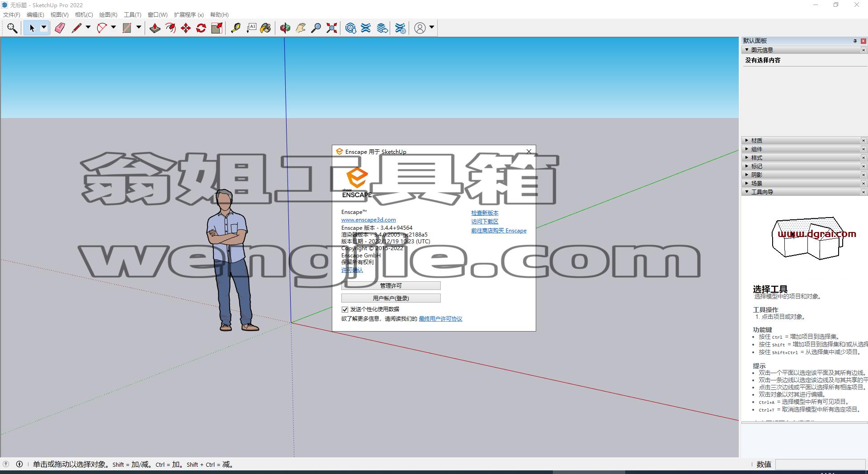Choose the Line pencil tool
This screenshot has height=474, width=868.
coord(76,28)
